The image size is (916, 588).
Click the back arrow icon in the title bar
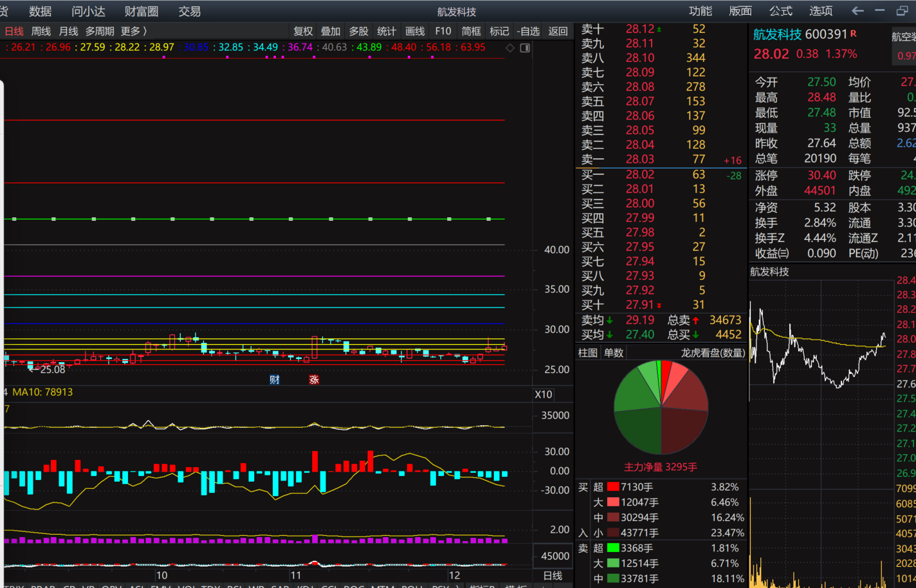click(x=857, y=11)
